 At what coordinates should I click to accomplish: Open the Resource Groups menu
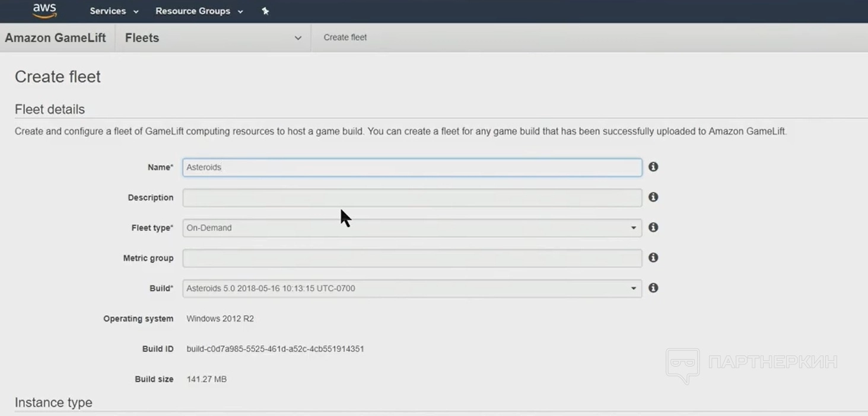tap(199, 11)
